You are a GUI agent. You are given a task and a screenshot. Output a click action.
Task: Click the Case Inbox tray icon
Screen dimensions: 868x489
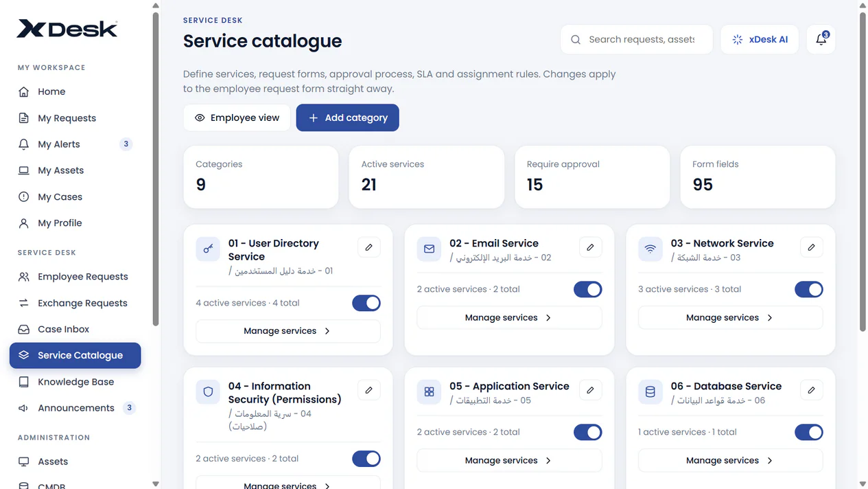pos(24,330)
